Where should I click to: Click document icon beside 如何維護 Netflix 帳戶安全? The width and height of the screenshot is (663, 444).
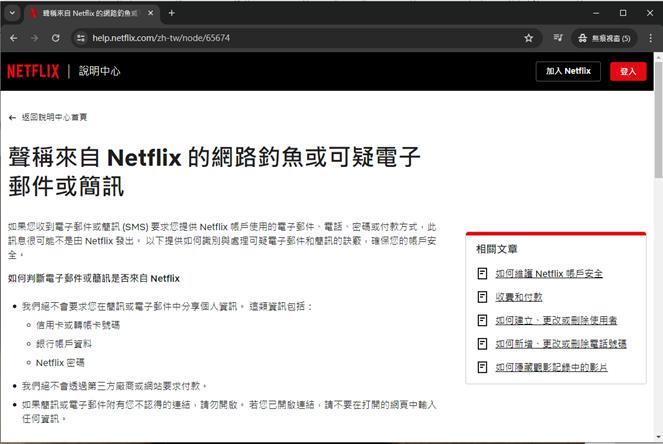482,274
